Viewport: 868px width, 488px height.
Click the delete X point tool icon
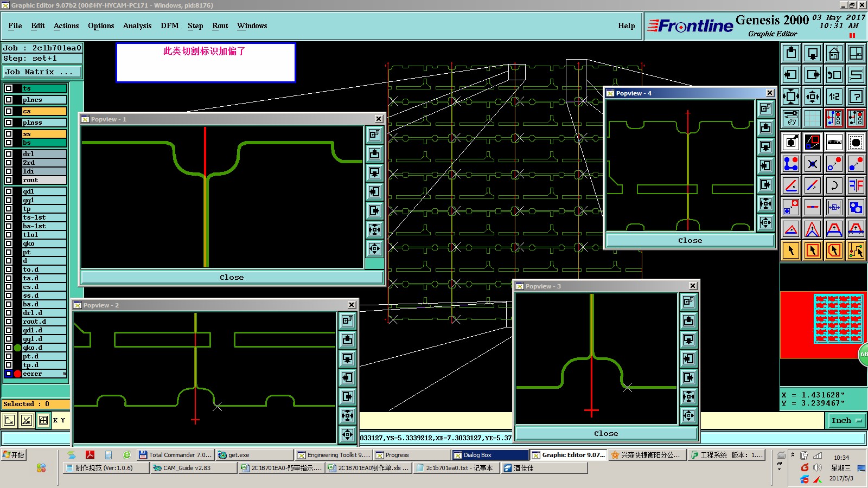[813, 164]
